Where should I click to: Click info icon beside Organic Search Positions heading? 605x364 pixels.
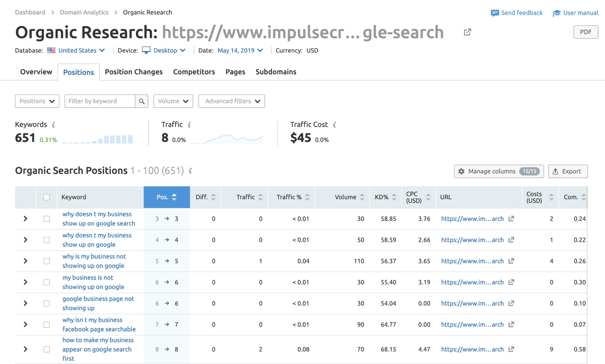tap(190, 171)
